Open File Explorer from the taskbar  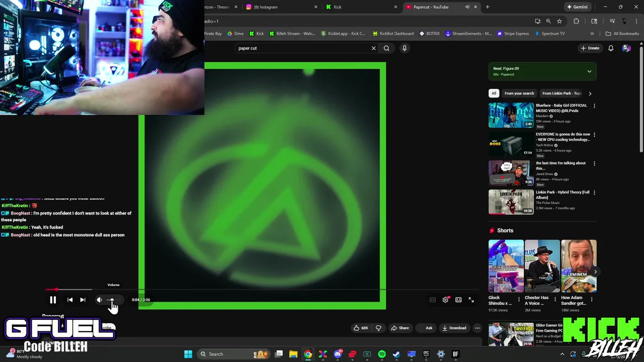pos(293,354)
